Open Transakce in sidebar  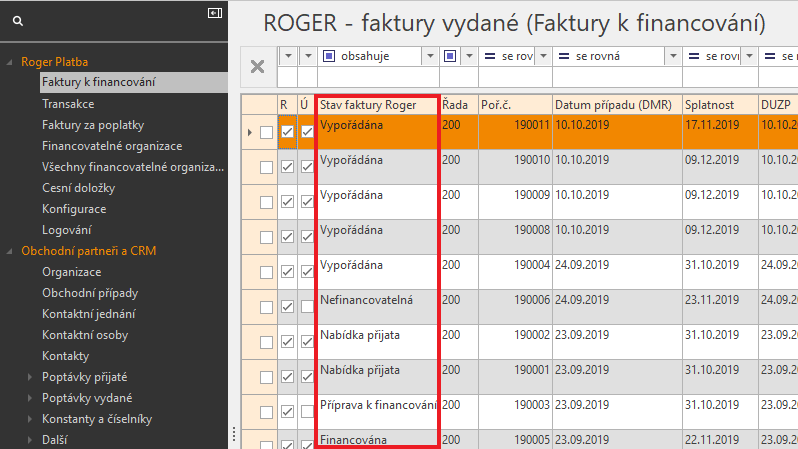[68, 104]
